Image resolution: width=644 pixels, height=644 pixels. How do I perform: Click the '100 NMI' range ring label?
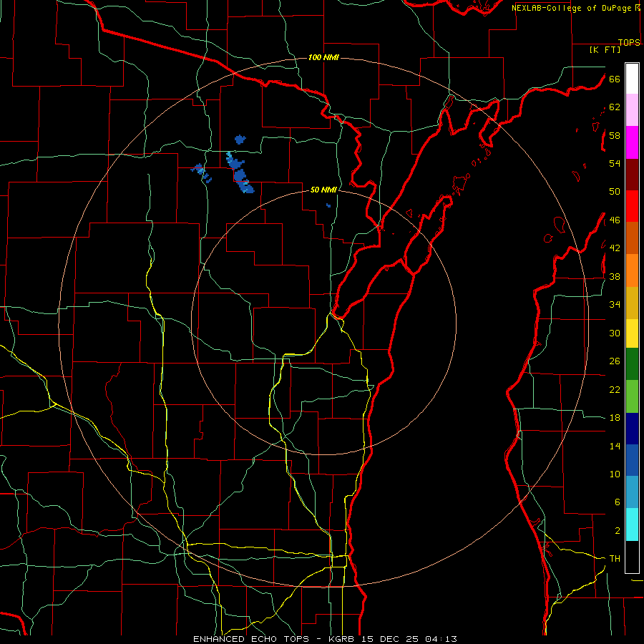tap(323, 57)
